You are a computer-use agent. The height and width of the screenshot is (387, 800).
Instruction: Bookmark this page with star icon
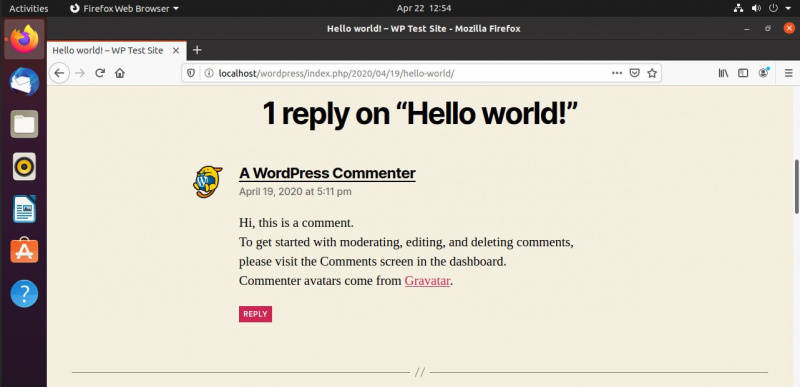click(x=652, y=73)
